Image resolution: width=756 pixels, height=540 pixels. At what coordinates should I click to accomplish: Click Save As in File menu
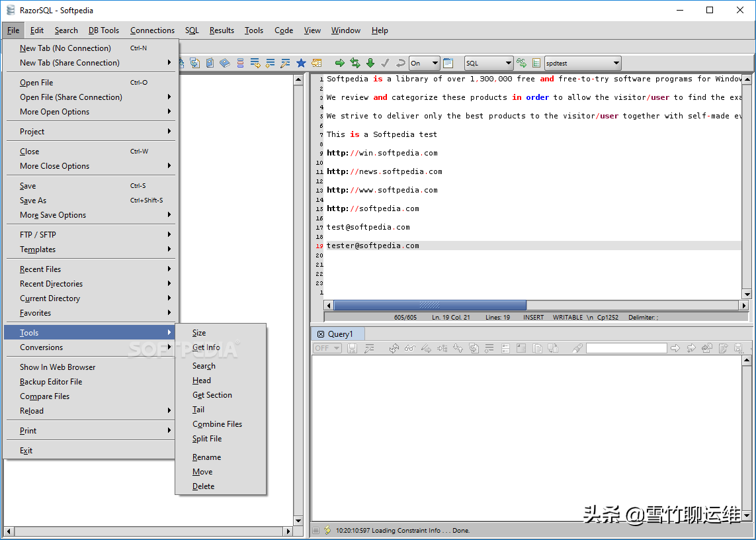click(x=33, y=201)
